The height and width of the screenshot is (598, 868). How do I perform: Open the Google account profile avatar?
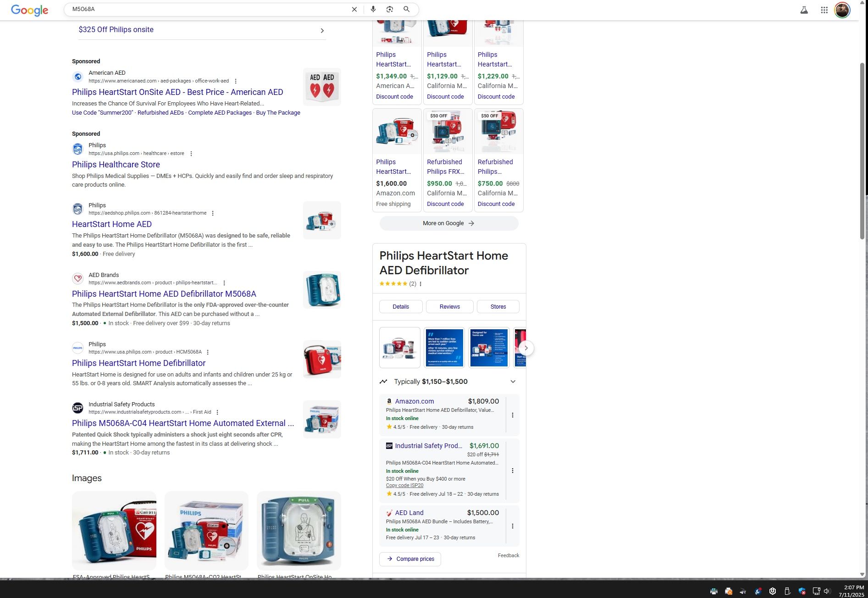point(842,10)
